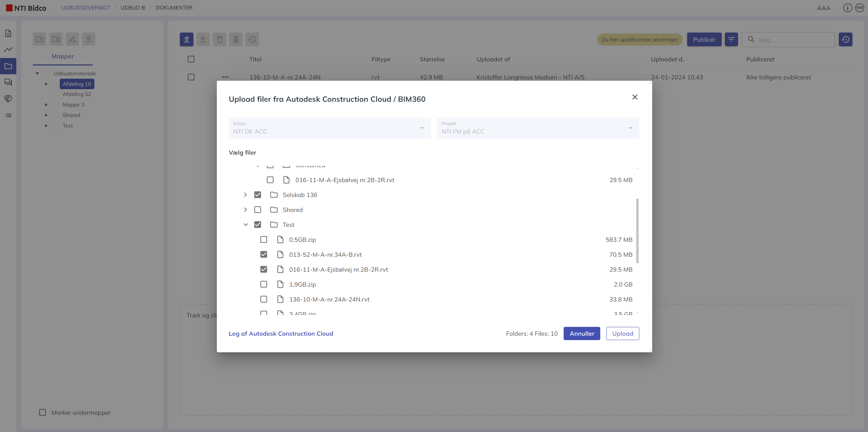Viewport: 868px width, 432px height.
Task: Click Log af Autodesk Construction Cloud link
Action: tap(281, 333)
